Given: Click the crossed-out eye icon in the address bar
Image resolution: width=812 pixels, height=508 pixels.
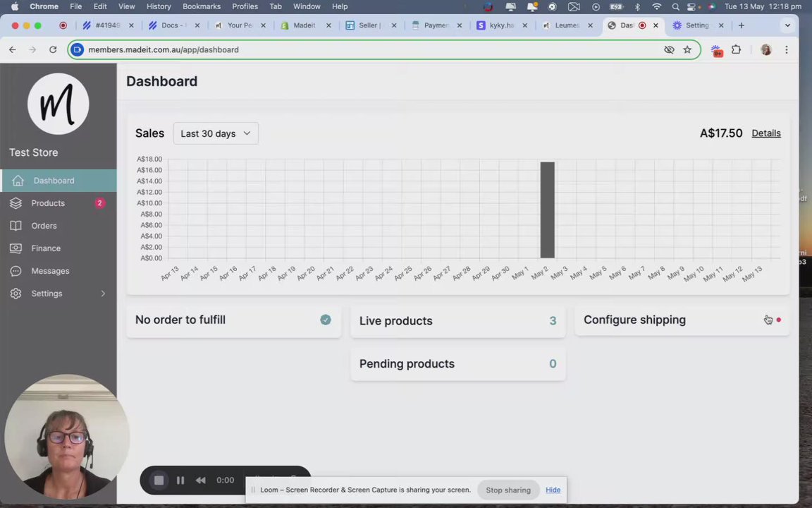Looking at the screenshot, I should 669,50.
